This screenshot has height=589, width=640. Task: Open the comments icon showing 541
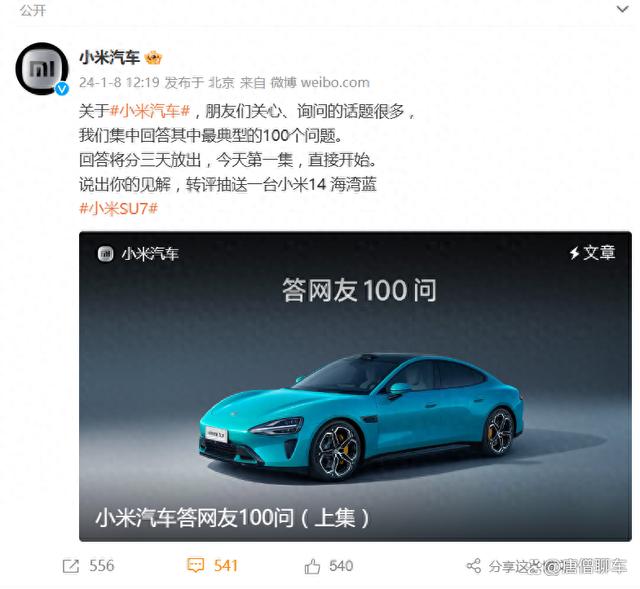195,566
